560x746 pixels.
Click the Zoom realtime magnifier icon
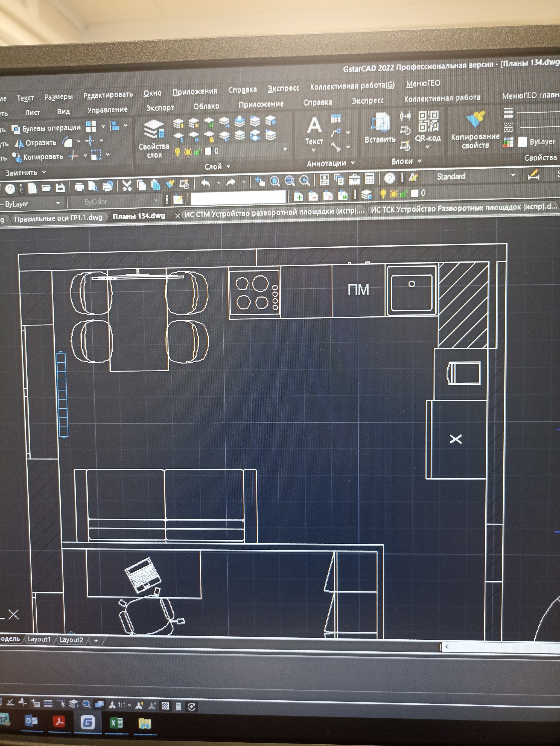click(275, 182)
